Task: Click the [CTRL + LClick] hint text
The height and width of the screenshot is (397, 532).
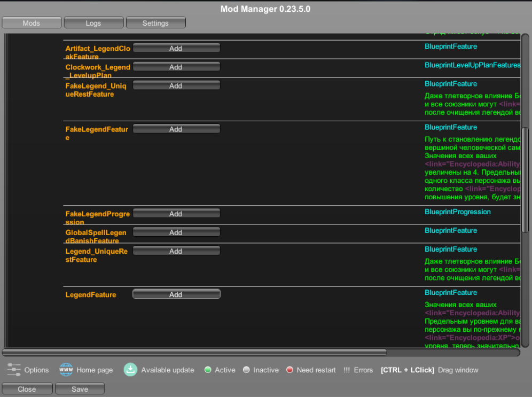Action: [x=407, y=370]
